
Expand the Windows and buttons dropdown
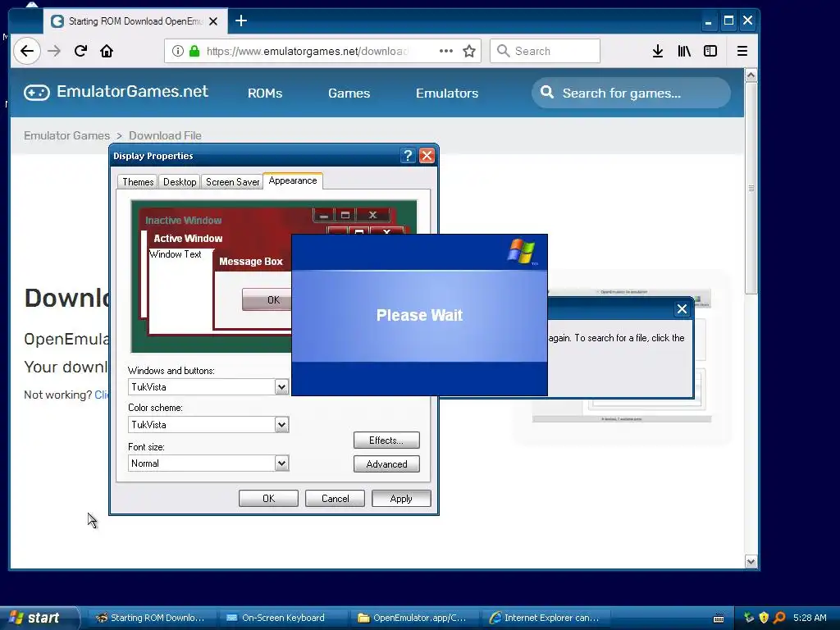coord(281,387)
